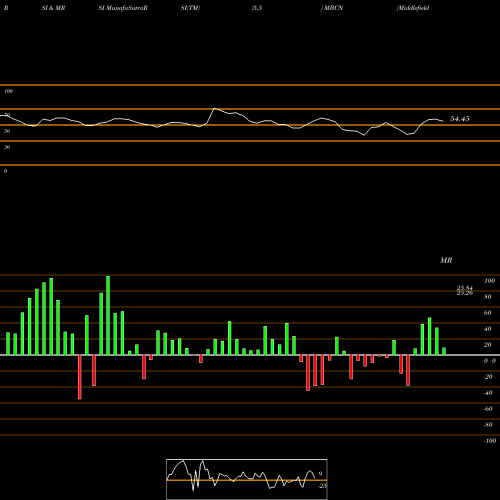
Task: Click the -100 label on MR axis
Action: 490,441
